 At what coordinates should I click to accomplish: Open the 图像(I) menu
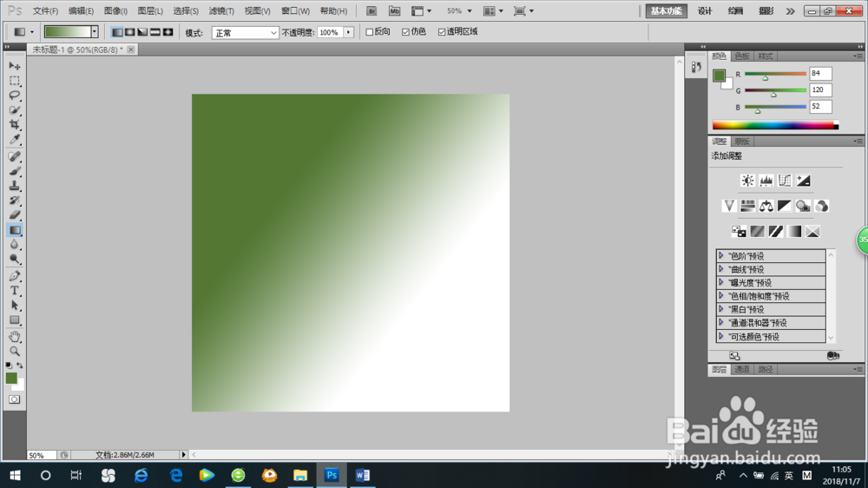pyautogui.click(x=115, y=11)
